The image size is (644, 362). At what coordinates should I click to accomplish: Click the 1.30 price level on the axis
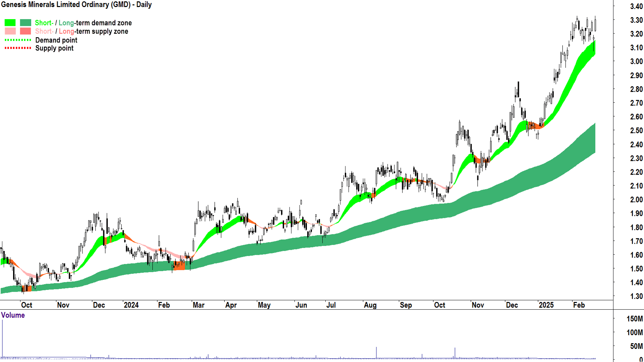pos(636,296)
